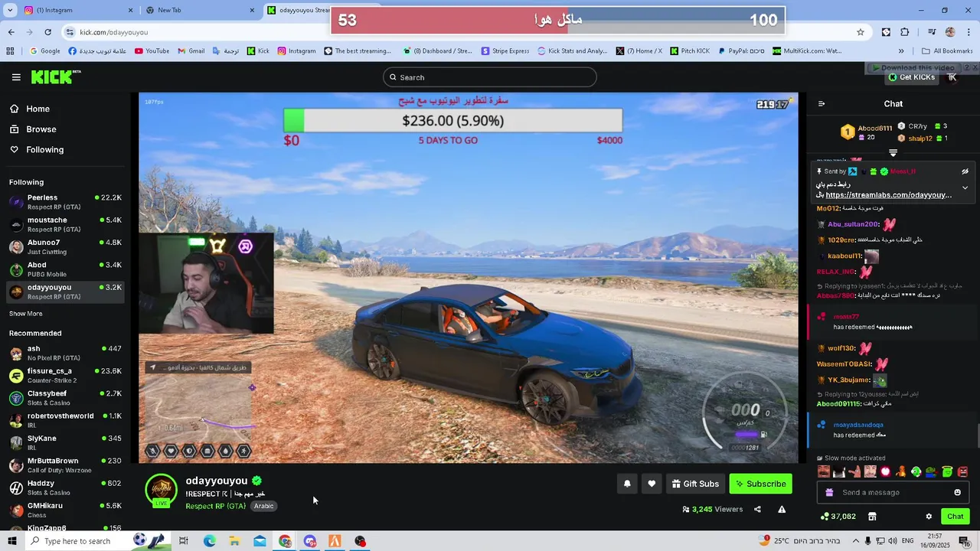The width and height of the screenshot is (980, 551).
Task: Expand the pinned message chevron
Action: tap(965, 187)
